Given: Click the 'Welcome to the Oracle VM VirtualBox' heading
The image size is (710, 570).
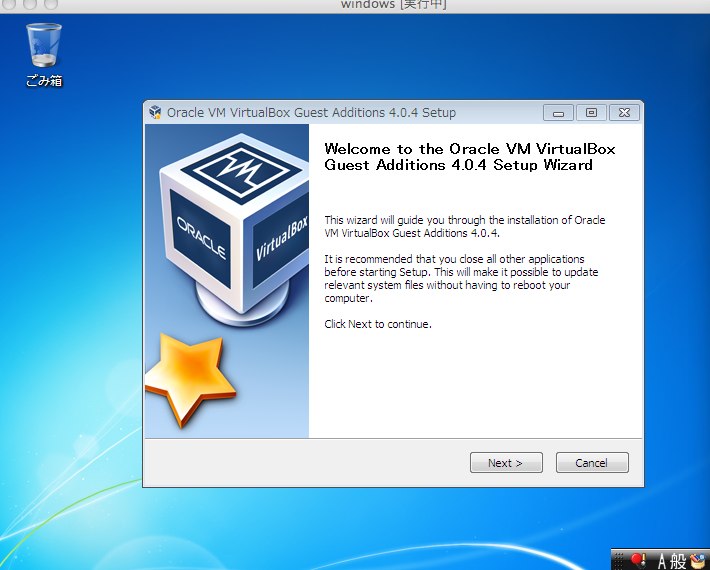Looking at the screenshot, I should (470, 157).
